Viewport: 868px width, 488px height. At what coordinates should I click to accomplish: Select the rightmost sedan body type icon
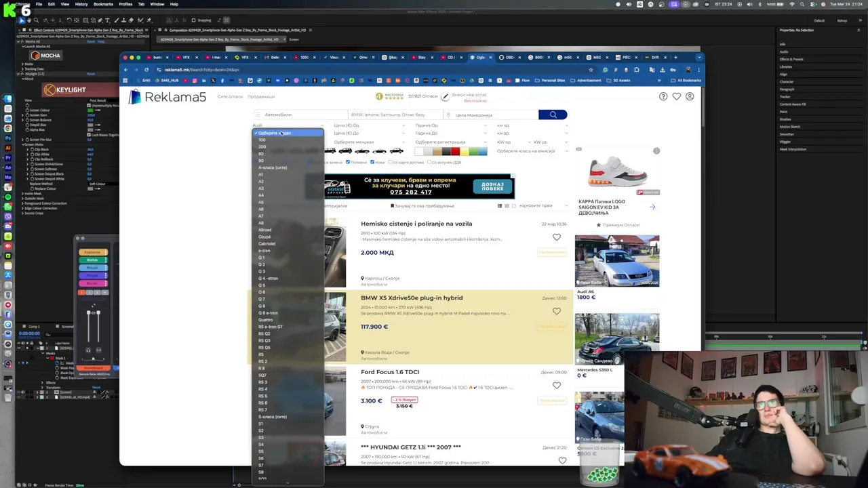(x=396, y=150)
